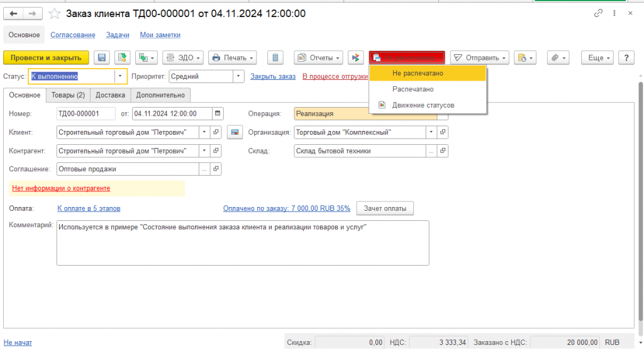Open the reminder document icon dropdown

tap(525, 58)
